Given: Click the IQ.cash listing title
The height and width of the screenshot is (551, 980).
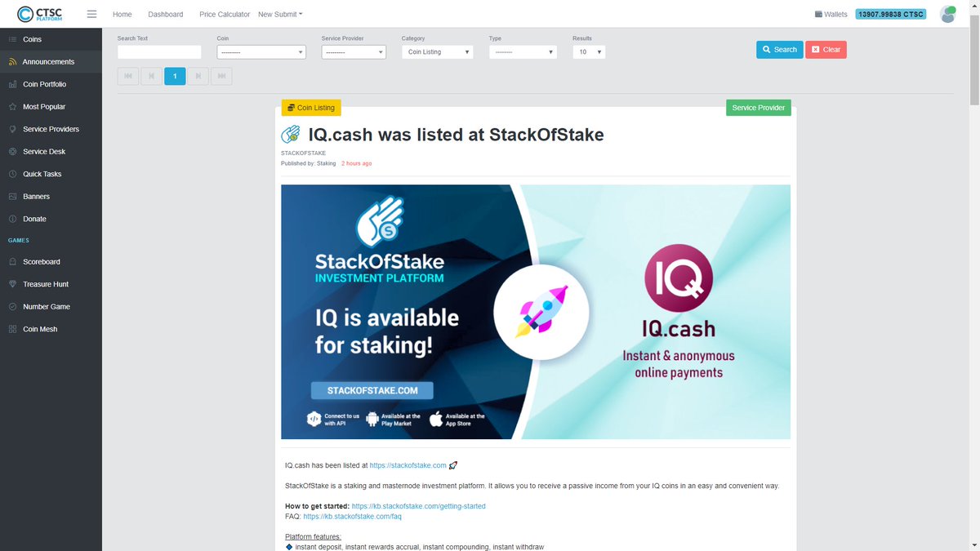Looking at the screenshot, I should click(456, 135).
